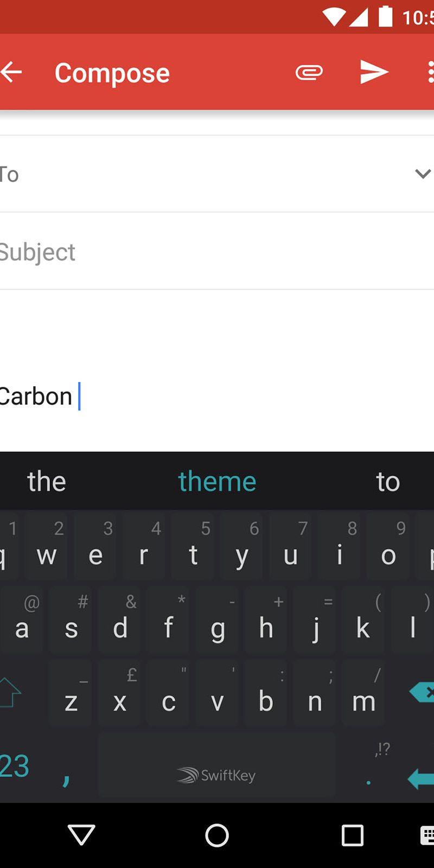Send the email with the paper plane icon
Image resolution: width=434 pixels, height=868 pixels.
374,72
